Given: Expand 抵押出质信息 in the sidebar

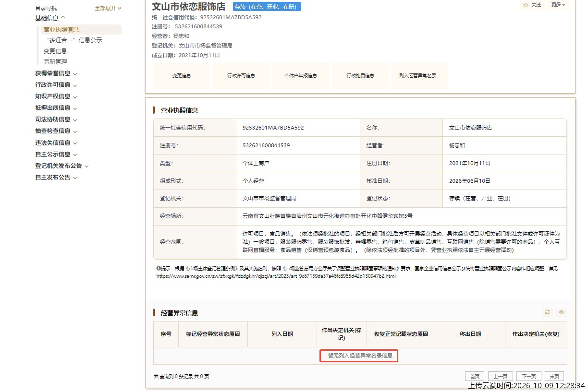Looking at the screenshot, I should coord(56,108).
